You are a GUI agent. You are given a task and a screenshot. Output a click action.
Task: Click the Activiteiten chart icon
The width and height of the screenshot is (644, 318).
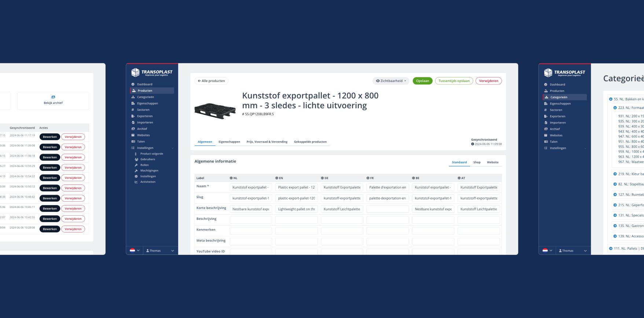coord(136,182)
